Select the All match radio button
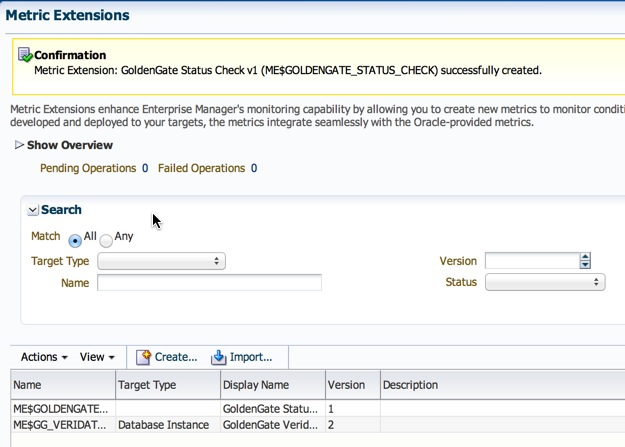 click(75, 240)
